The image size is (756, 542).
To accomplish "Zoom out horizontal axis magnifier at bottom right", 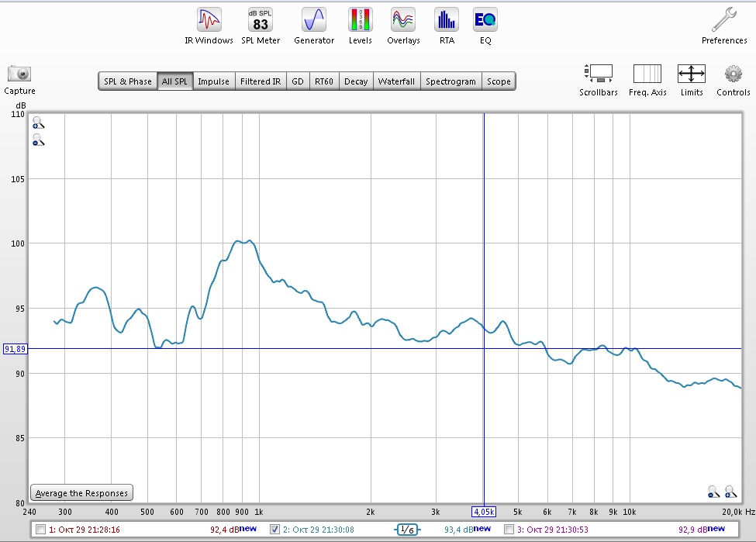I will [x=713, y=492].
